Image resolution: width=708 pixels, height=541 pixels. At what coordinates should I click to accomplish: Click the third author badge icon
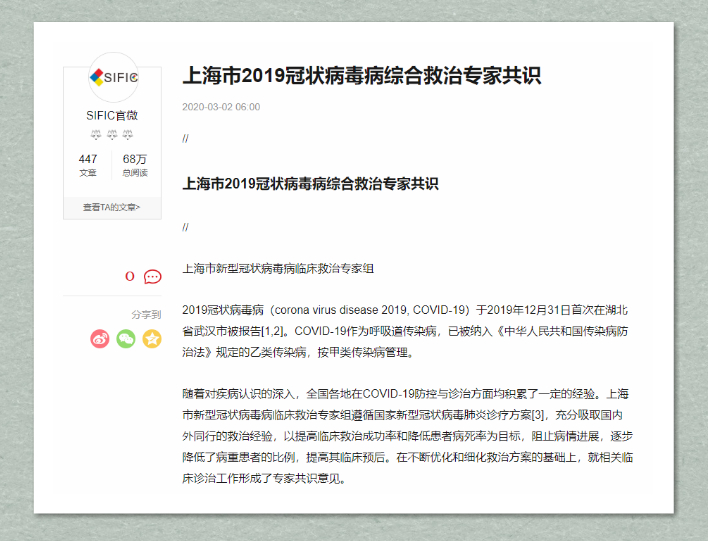point(128,135)
